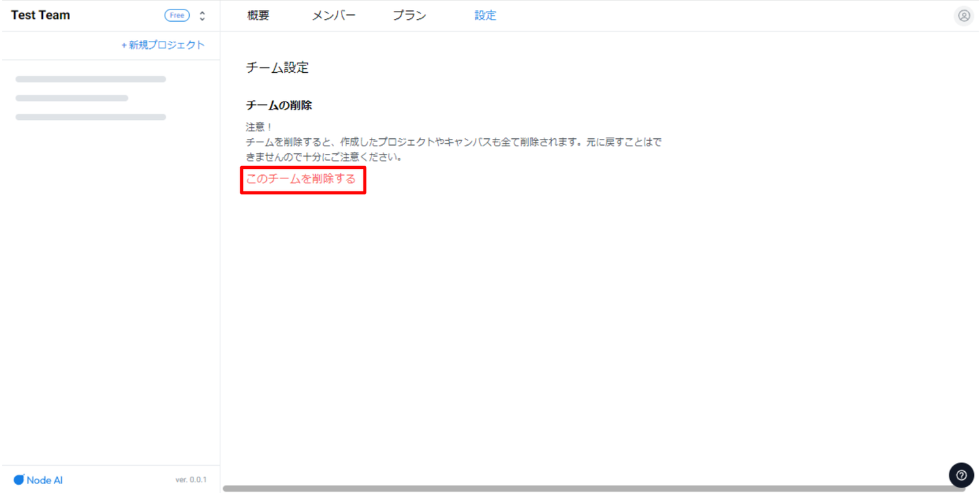
Task: Switch to the メンバー tab
Action: (x=333, y=16)
